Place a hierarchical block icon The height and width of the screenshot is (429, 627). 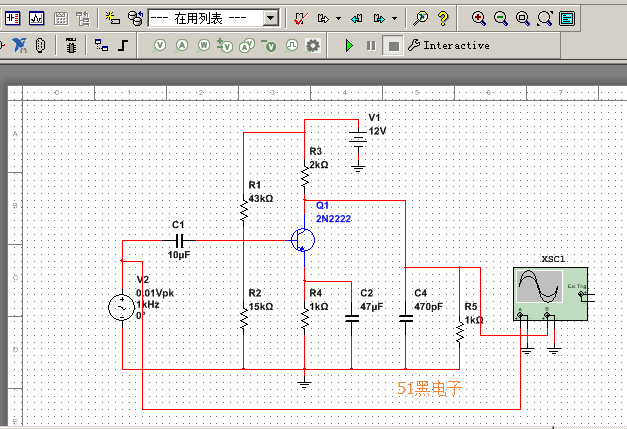[101, 45]
